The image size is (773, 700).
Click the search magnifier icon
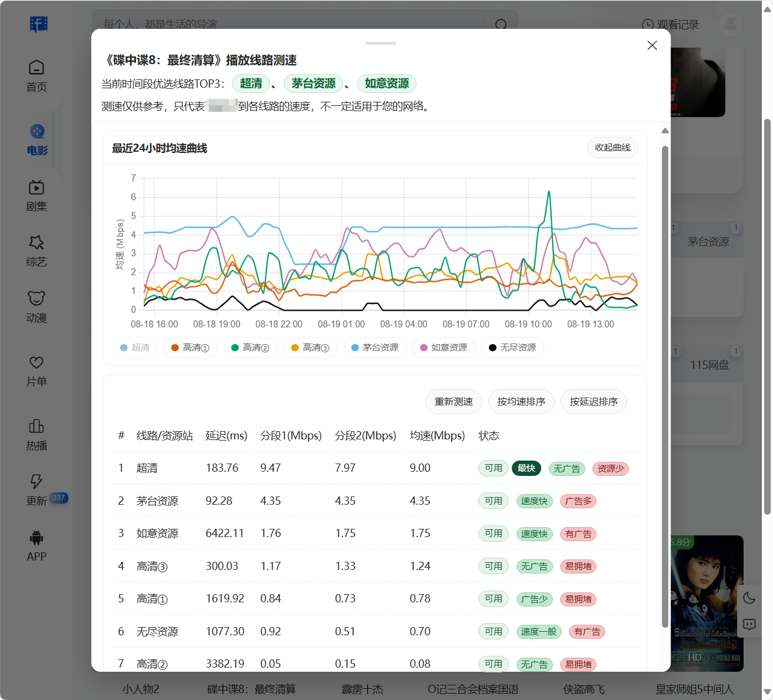click(501, 25)
